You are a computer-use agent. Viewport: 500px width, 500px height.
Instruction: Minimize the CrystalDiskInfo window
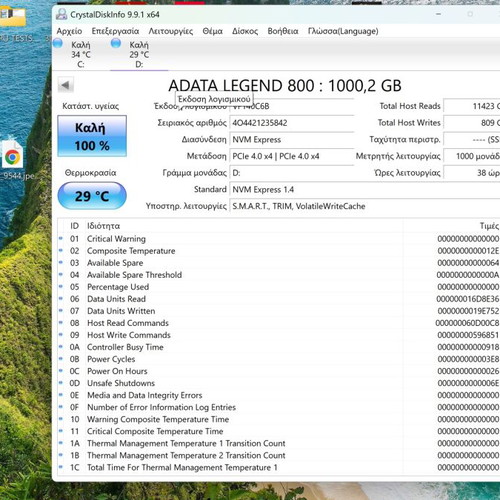(438, 14)
